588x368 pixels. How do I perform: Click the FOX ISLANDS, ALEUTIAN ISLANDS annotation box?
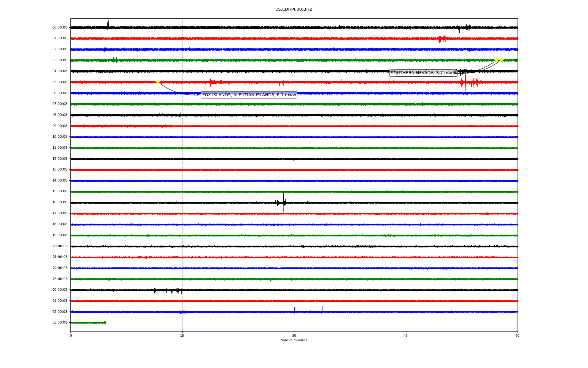point(249,95)
